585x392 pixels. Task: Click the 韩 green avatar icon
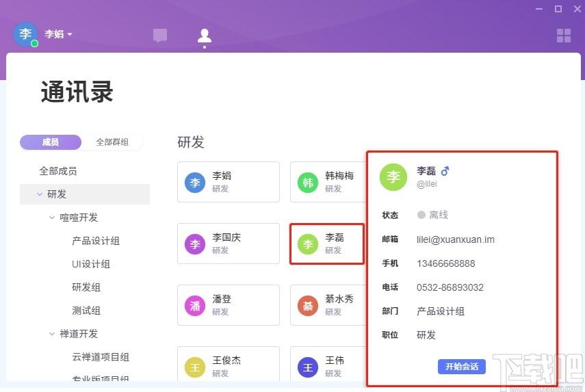coord(308,183)
